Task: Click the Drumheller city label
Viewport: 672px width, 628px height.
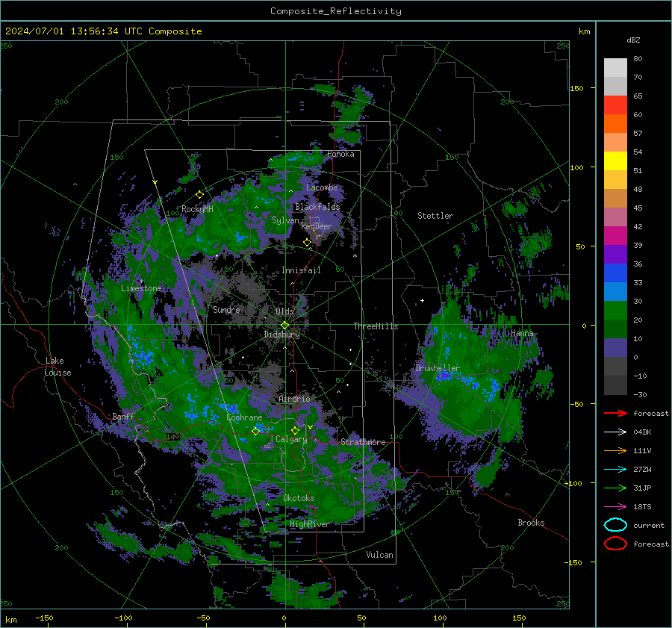Action: tap(437, 368)
